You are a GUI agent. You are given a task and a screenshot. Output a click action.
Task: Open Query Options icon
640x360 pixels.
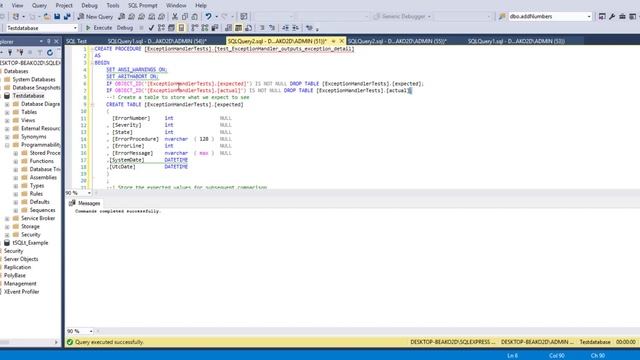coord(171,28)
